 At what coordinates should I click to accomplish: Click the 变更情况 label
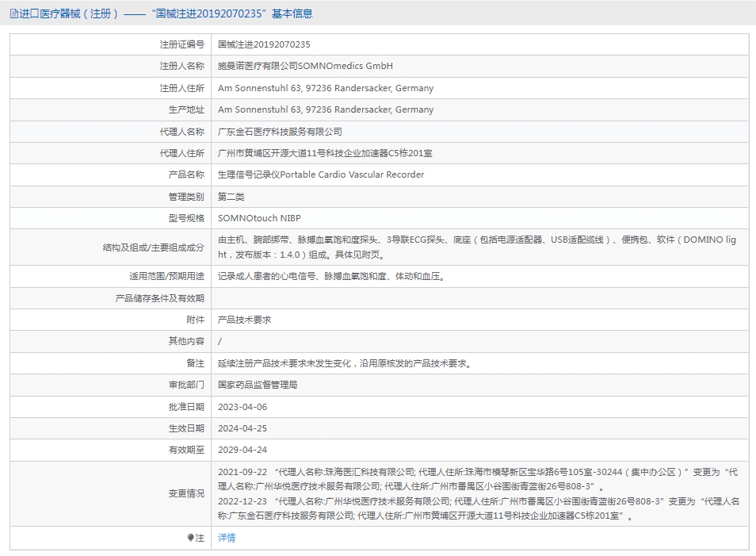[x=186, y=494]
